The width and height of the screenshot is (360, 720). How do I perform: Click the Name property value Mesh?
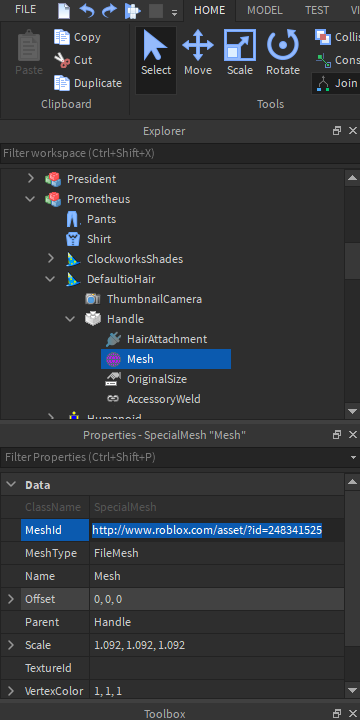click(x=217, y=576)
